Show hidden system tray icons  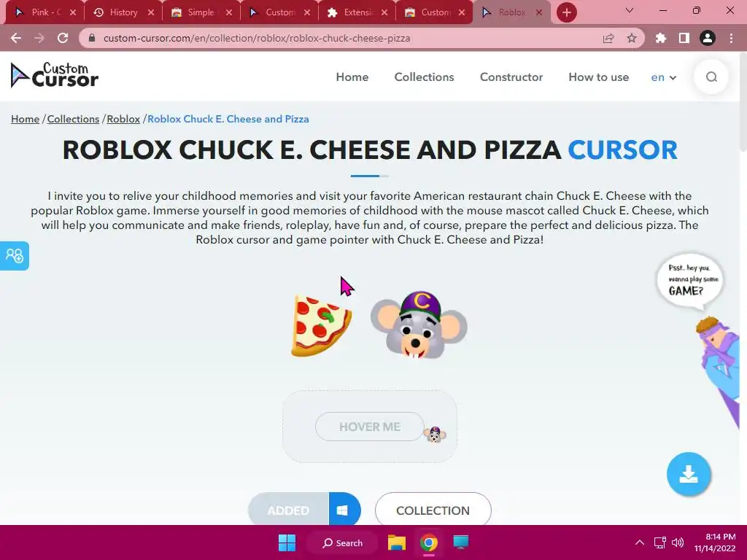[640, 542]
